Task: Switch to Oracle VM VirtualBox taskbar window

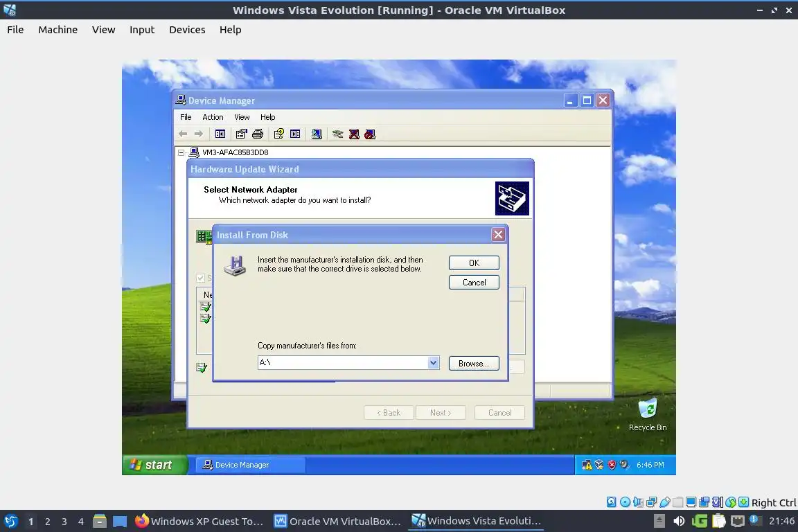Action: pos(338,521)
